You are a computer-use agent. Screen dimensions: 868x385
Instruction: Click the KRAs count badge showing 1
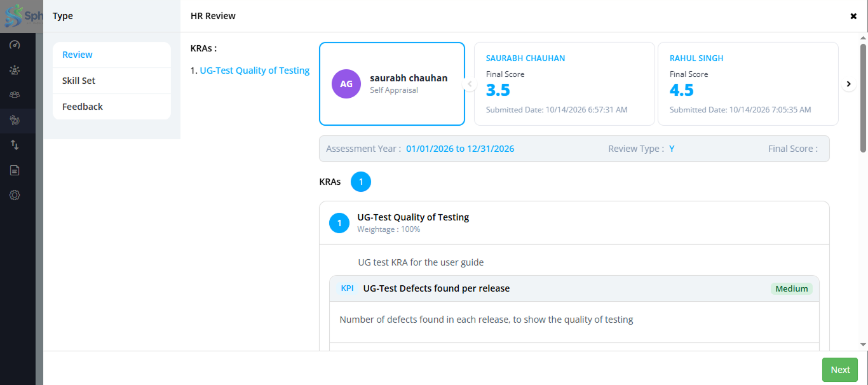[361, 182]
